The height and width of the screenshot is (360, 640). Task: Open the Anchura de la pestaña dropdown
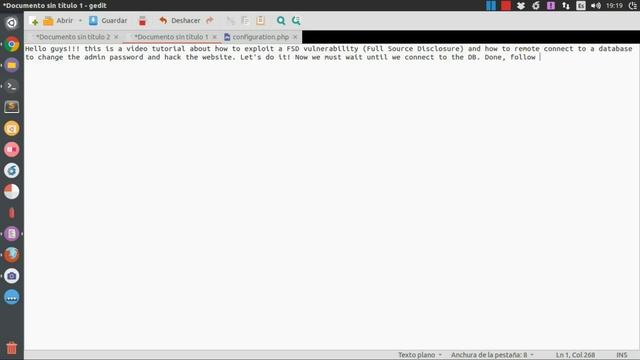[x=492, y=355]
